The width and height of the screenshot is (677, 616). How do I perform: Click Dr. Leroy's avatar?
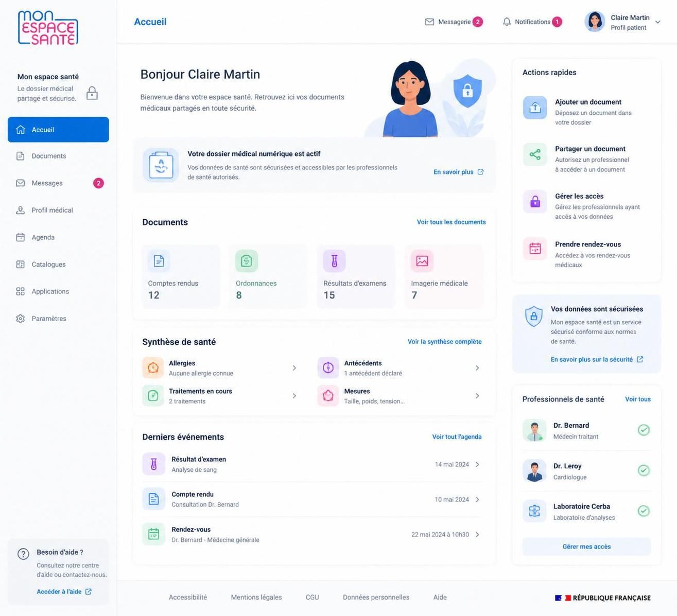click(x=534, y=470)
